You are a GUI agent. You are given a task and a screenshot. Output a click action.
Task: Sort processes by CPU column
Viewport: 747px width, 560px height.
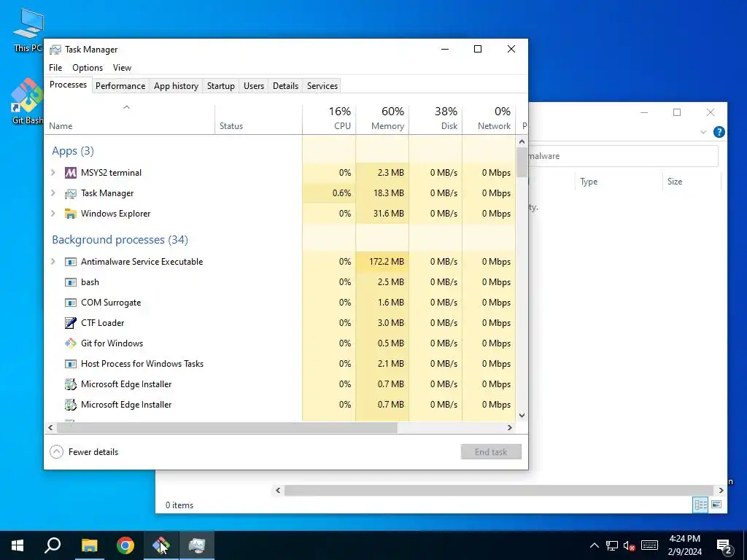click(x=329, y=119)
